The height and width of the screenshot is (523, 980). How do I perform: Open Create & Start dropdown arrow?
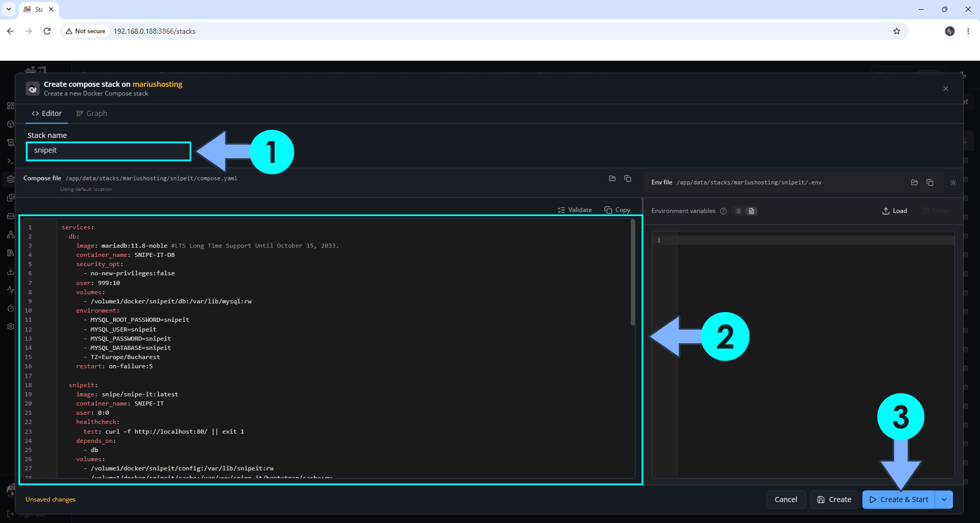944,500
